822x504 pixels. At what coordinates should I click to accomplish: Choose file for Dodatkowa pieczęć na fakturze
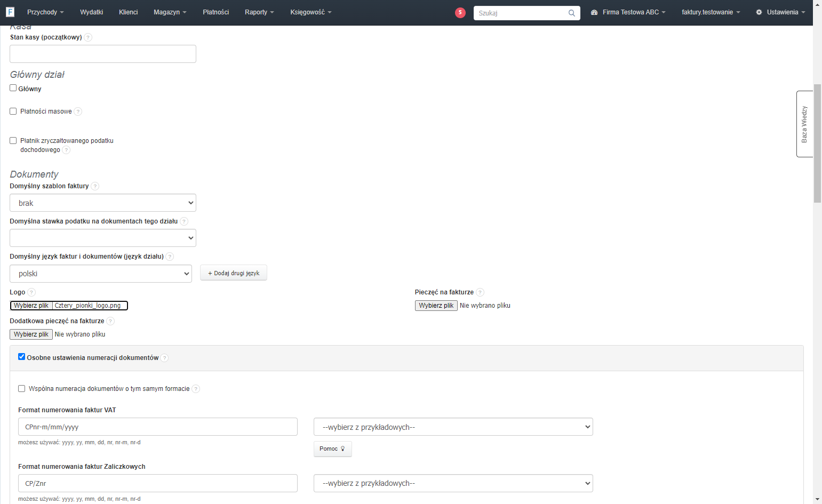pyautogui.click(x=31, y=334)
